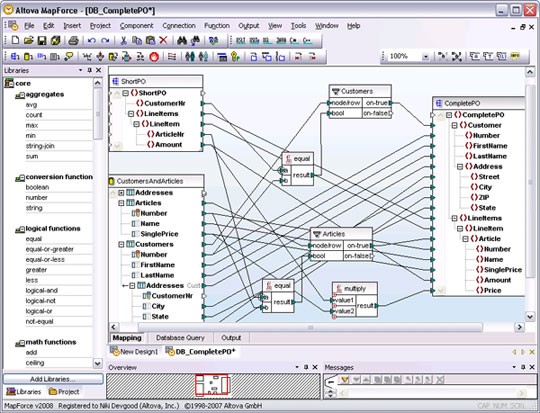Collapse the Article node in CompletePO
The width and height of the screenshot is (540, 413).
466,239
